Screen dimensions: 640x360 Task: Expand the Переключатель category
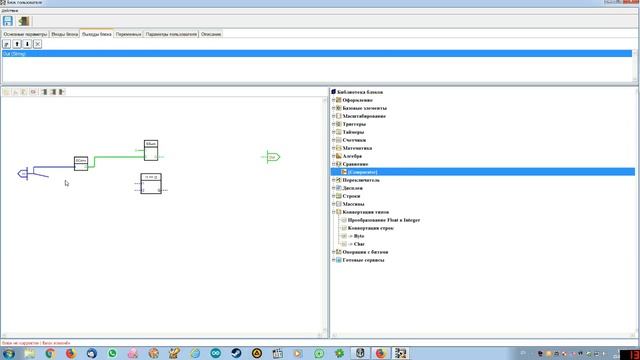(333, 180)
